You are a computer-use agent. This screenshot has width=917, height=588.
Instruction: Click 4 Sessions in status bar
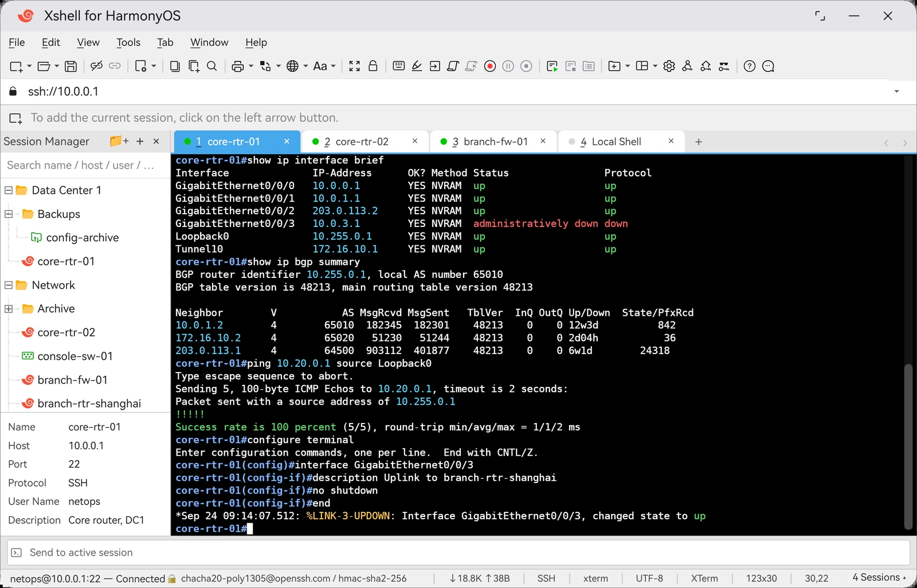click(x=879, y=578)
